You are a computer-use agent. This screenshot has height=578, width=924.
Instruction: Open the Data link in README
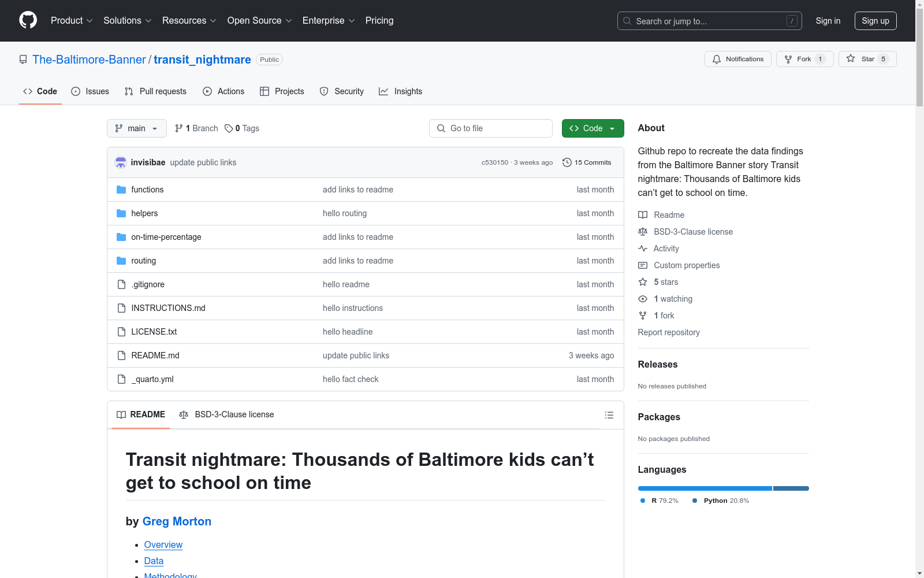154,561
